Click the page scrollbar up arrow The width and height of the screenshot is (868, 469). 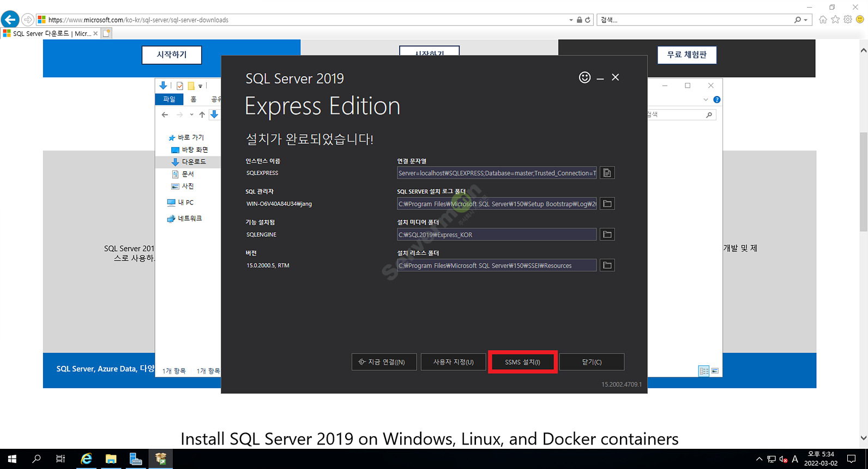(x=863, y=50)
